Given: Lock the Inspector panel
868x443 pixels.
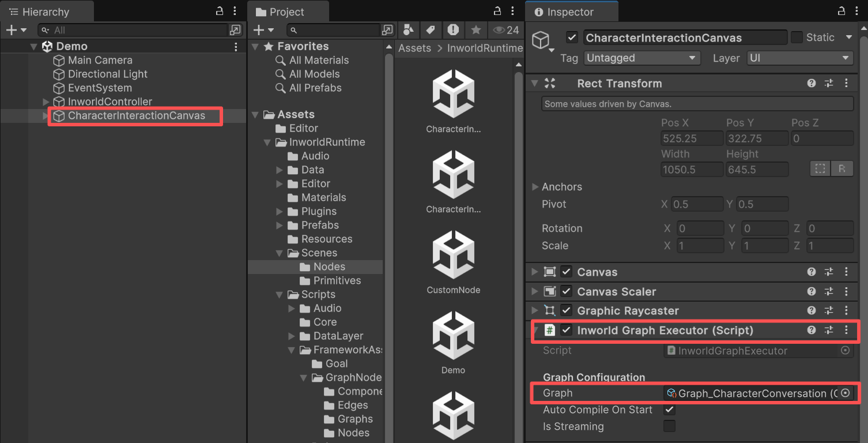Looking at the screenshot, I should 841,11.
